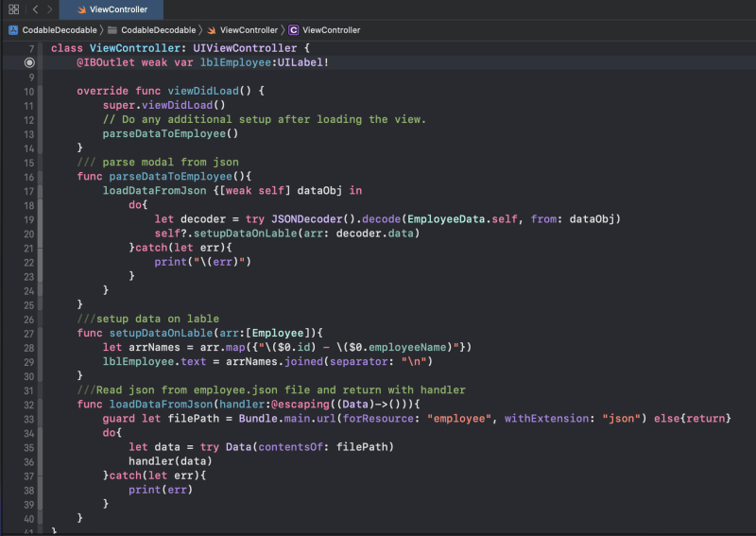
Task: Click on 'JSONDecoder' on line 19
Action: (306, 218)
